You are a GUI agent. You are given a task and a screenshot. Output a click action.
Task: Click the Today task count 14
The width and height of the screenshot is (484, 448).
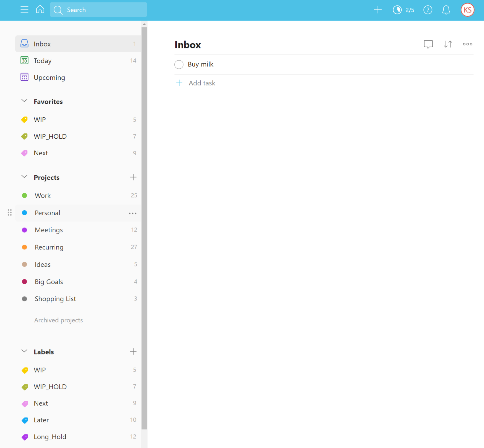click(133, 61)
